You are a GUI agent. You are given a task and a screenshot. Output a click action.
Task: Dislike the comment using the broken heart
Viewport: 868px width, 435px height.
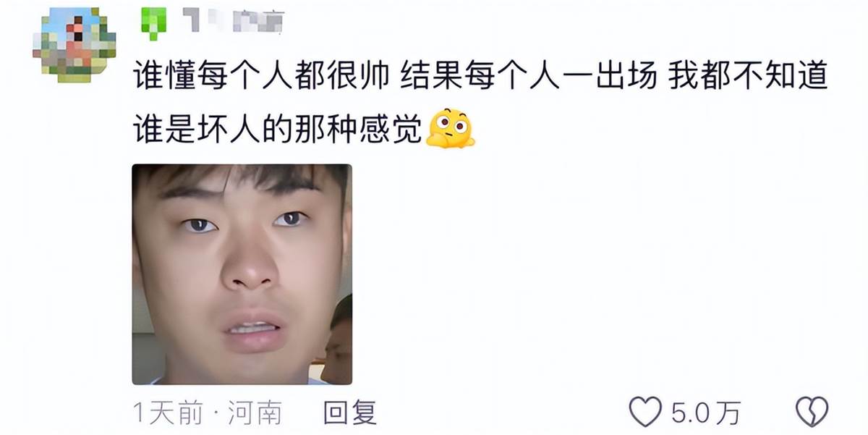click(812, 412)
